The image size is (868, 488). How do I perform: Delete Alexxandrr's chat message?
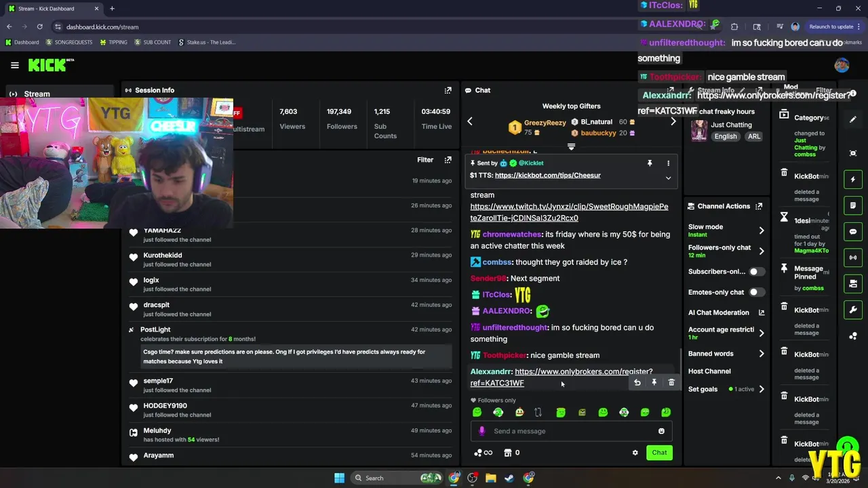click(x=671, y=383)
